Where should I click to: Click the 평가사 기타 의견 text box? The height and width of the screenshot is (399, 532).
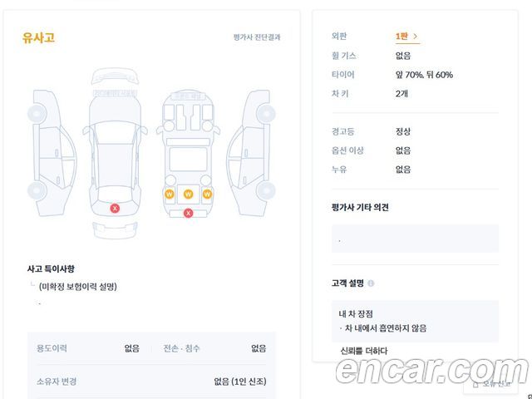click(414, 239)
